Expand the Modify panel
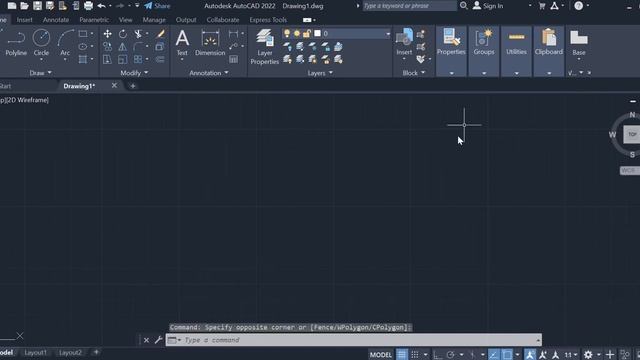The height and width of the screenshot is (360, 640). pos(134,73)
